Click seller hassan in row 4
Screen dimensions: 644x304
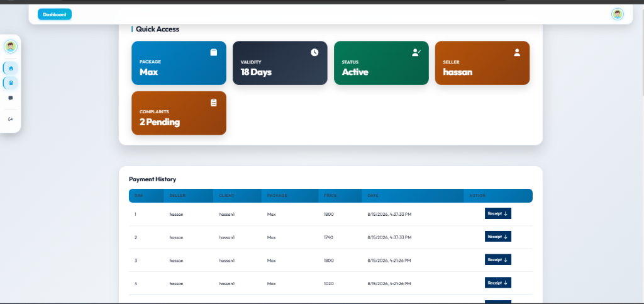[x=176, y=283]
